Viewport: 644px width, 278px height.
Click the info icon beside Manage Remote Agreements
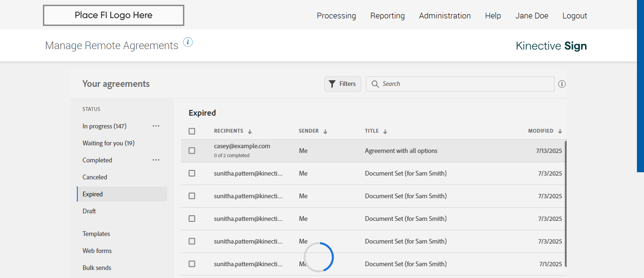click(x=188, y=42)
